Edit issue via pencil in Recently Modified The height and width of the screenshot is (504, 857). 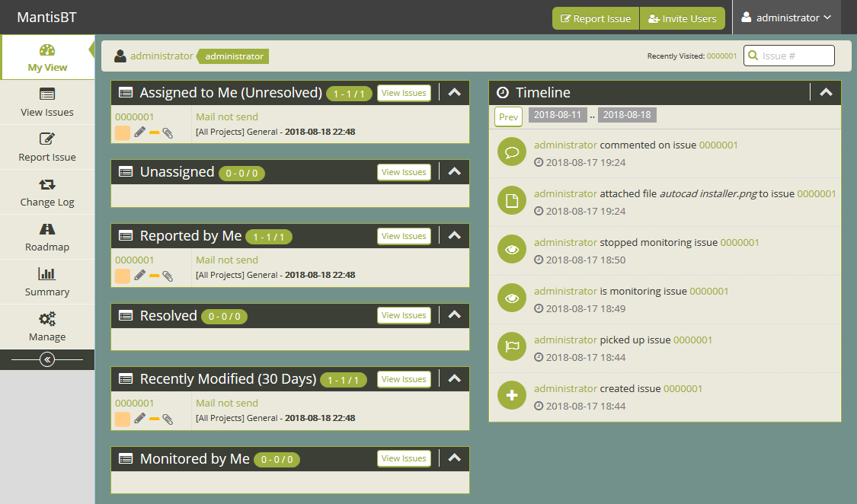[140, 418]
